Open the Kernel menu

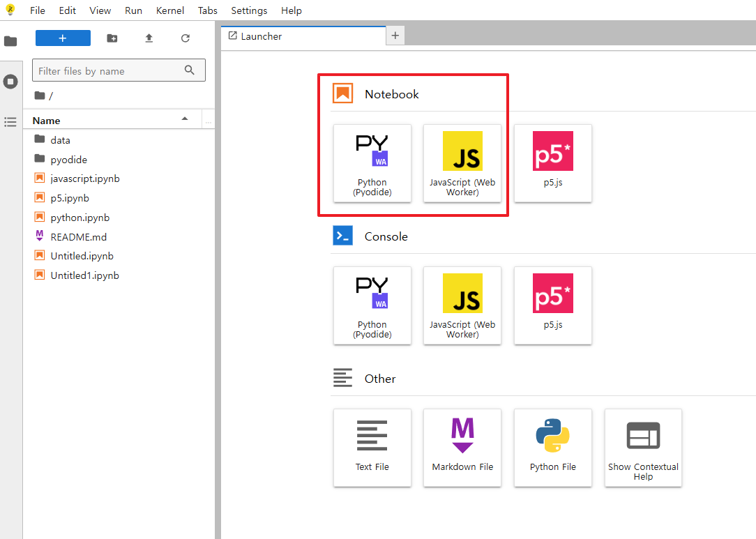click(170, 10)
